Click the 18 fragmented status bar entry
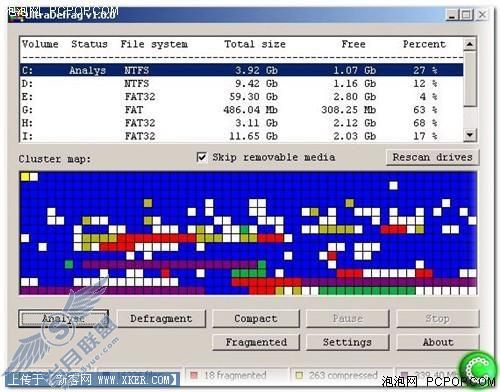The height and width of the screenshot is (392, 500). click(x=235, y=375)
